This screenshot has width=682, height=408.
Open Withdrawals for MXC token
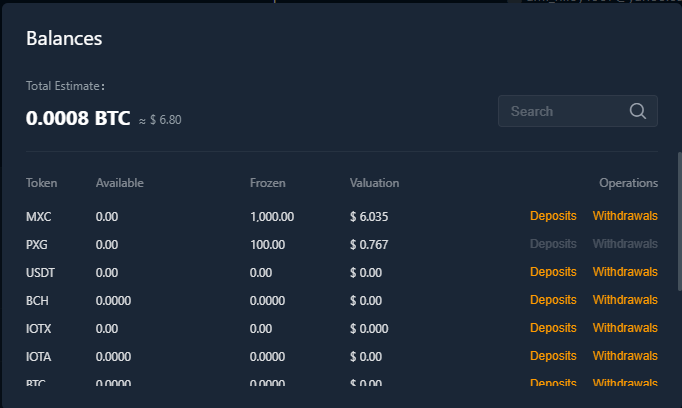point(625,216)
